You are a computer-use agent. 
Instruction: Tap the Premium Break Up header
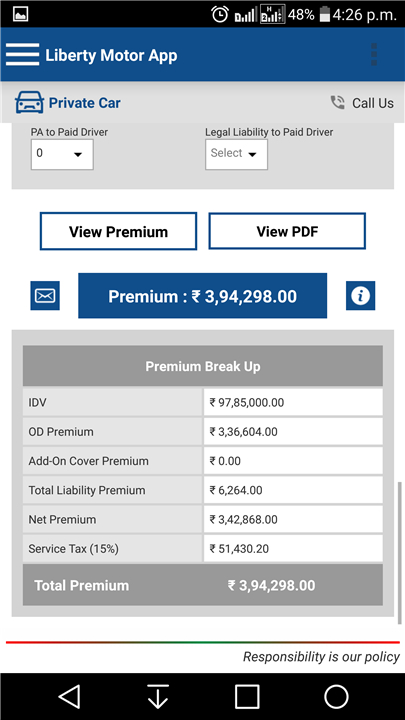(202, 366)
